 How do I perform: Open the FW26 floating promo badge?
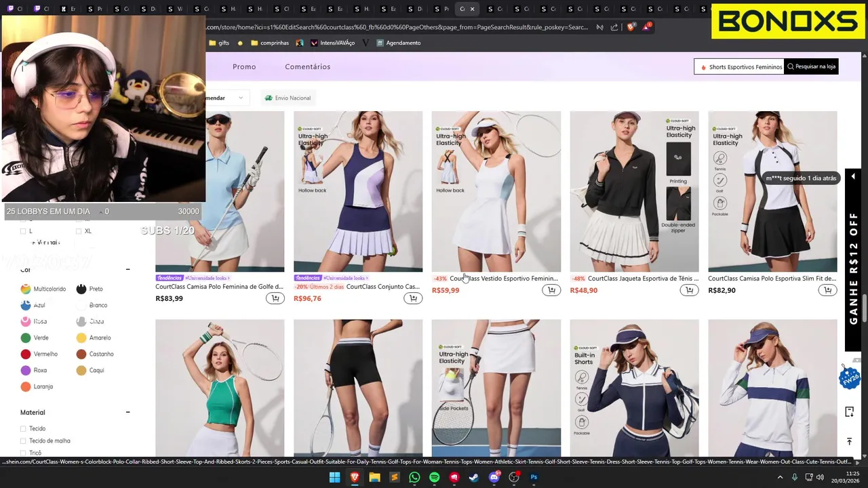850,378
